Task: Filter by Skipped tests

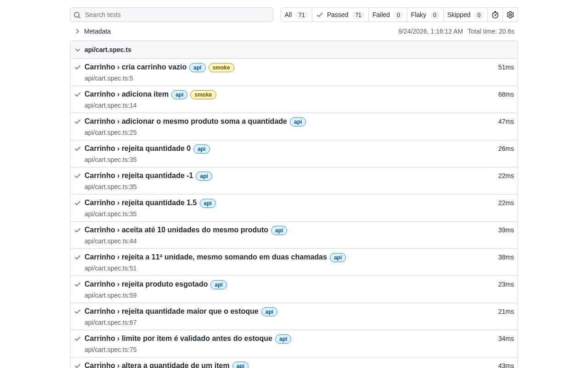Action: tap(465, 15)
